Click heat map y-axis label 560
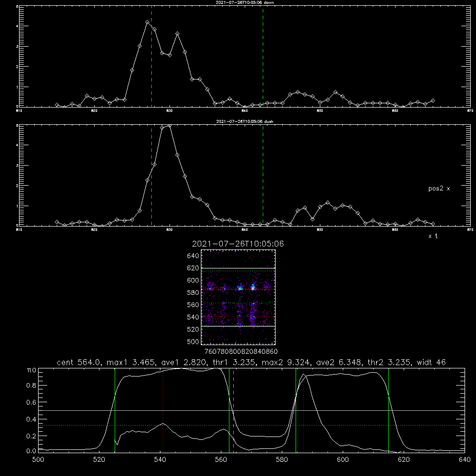 [193, 305]
